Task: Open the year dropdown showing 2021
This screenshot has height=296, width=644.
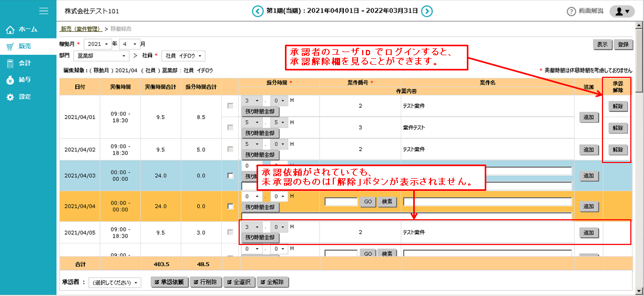Action: (x=98, y=44)
